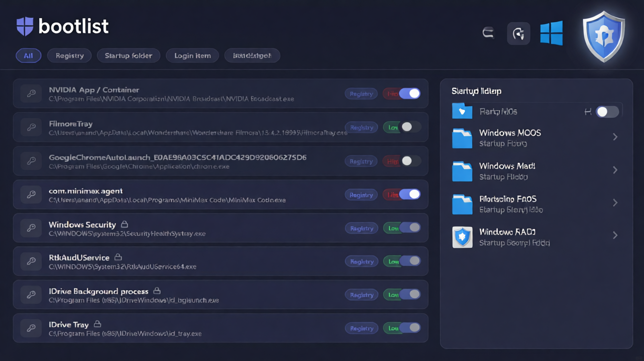Select the "FilmoraTray" entry name

[x=71, y=124]
